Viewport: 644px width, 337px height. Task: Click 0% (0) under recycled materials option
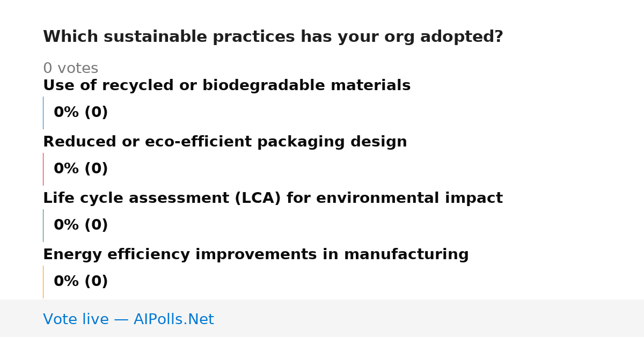click(80, 113)
